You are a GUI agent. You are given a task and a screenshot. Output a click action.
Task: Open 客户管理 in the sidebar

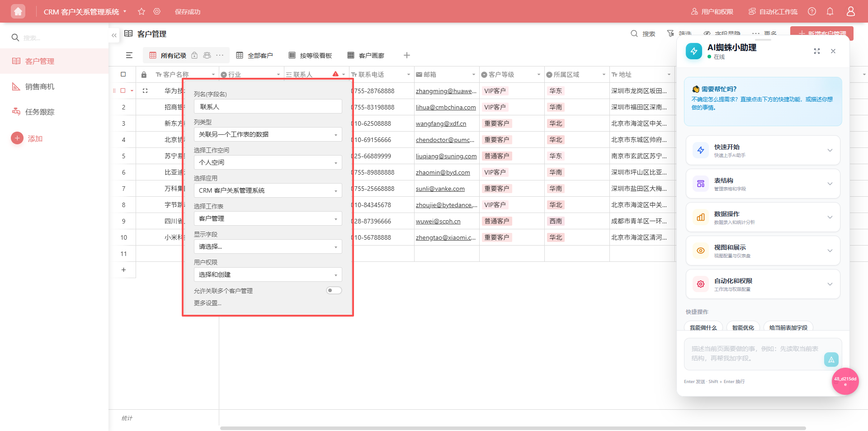point(54,61)
